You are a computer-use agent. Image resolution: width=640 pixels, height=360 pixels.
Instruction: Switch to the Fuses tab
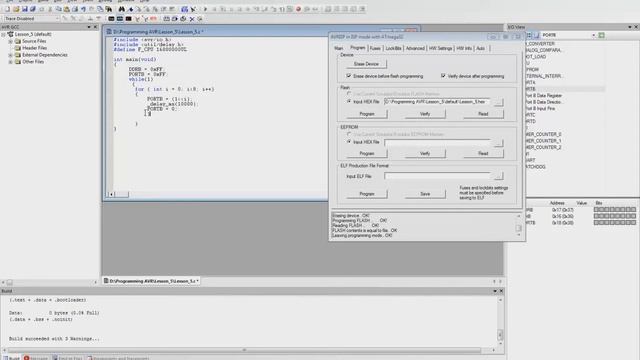pos(375,48)
